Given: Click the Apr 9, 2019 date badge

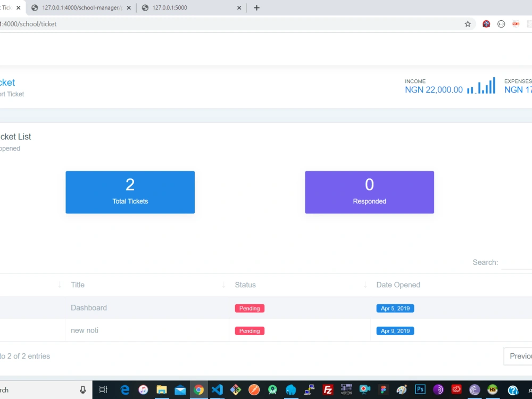Looking at the screenshot, I should point(395,331).
